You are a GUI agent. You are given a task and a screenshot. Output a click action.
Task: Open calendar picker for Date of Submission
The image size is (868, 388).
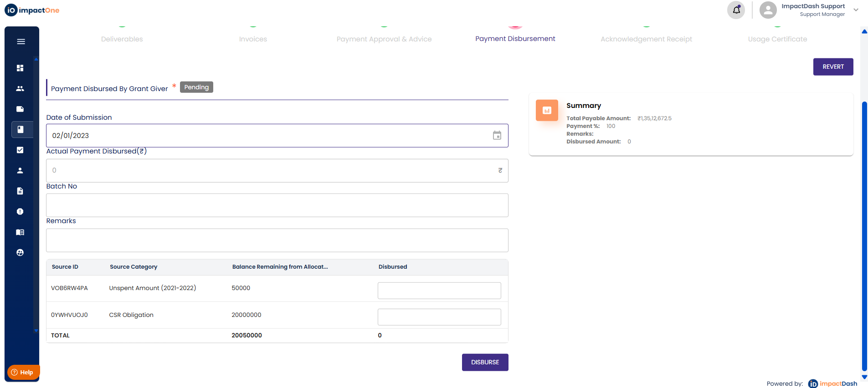click(497, 135)
